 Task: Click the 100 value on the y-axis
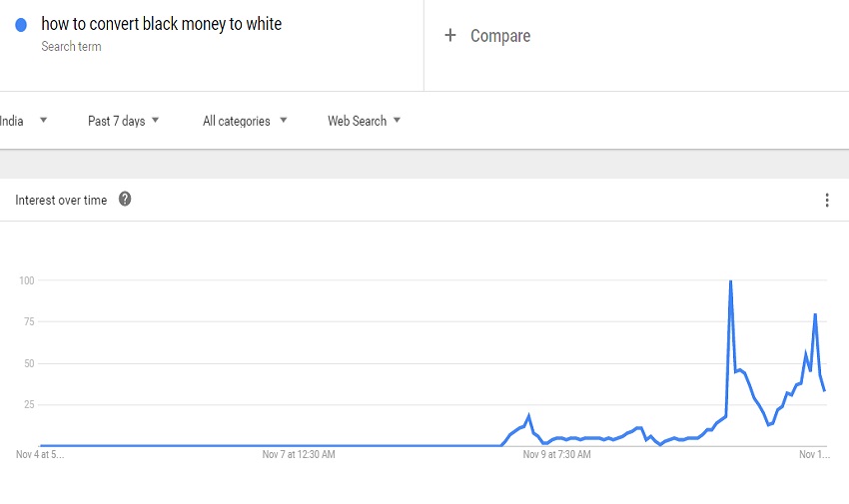coord(26,280)
